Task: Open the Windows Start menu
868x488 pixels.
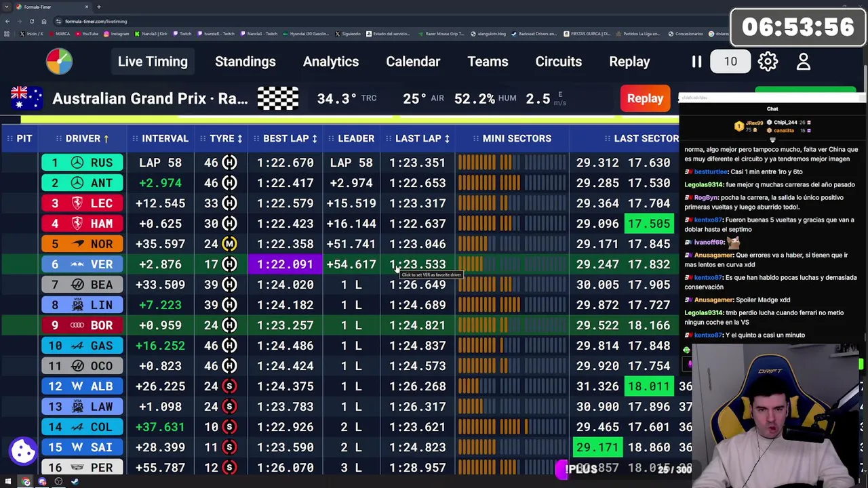Action: point(8,482)
